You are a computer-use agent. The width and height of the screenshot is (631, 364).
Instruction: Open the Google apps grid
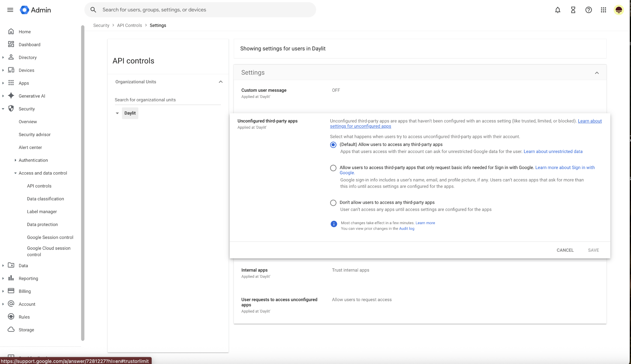pyautogui.click(x=604, y=10)
